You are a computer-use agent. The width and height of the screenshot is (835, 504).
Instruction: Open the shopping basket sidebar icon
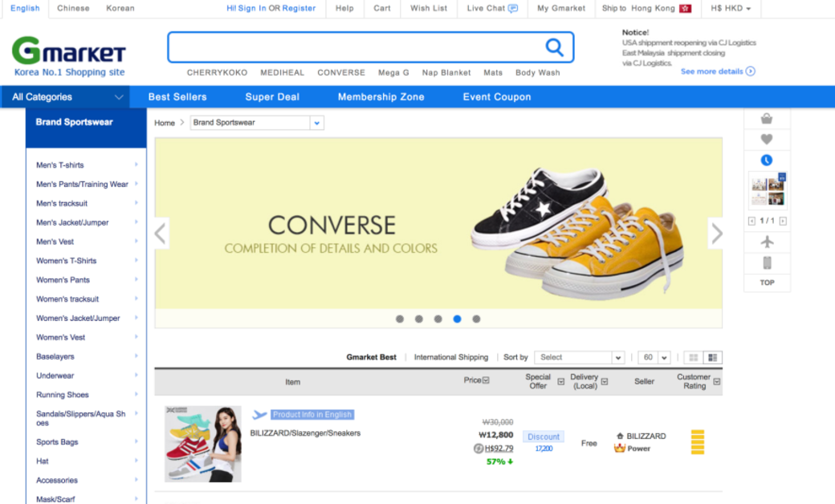[766, 119]
